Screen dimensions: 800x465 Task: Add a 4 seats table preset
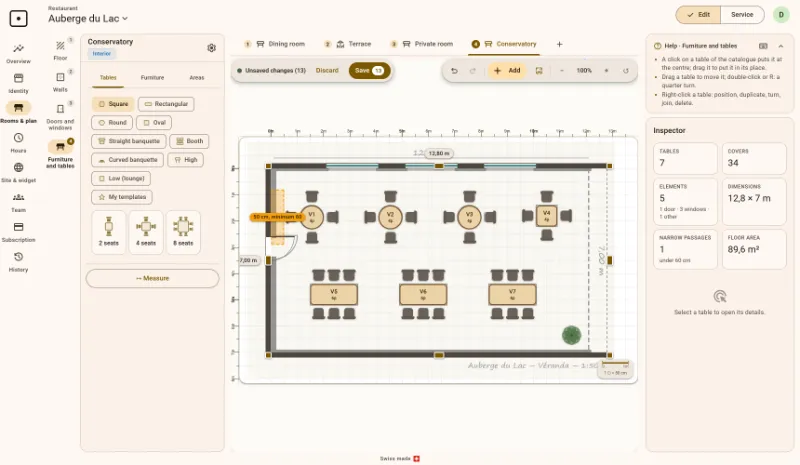tap(146, 232)
